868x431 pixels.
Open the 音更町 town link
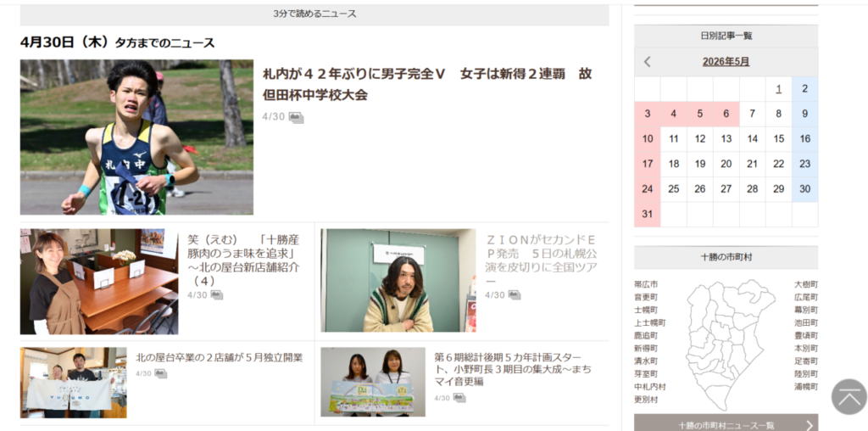pos(646,297)
